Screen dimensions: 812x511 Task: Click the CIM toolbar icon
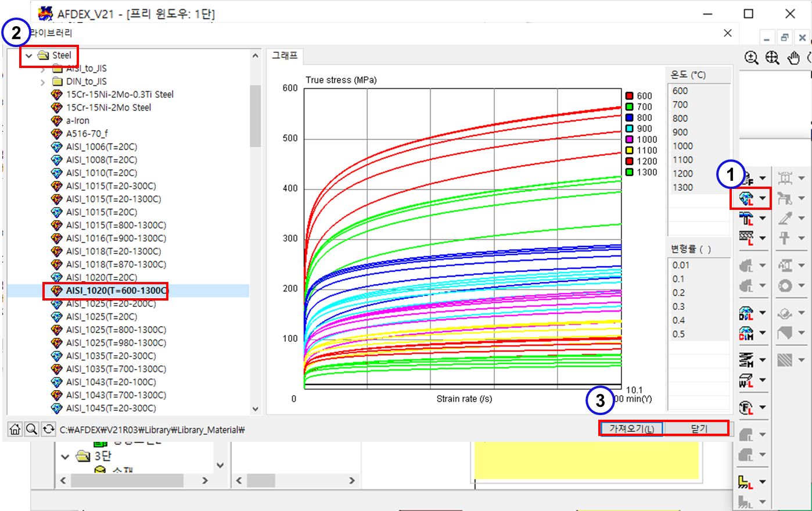click(746, 333)
